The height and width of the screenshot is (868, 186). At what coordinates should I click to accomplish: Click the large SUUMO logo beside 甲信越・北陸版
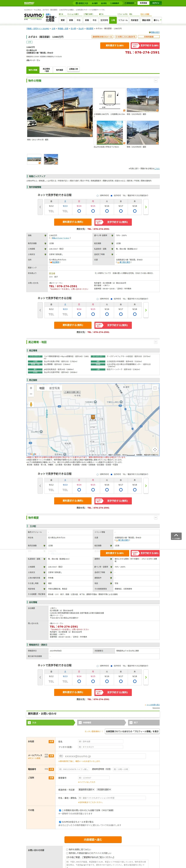(34, 16)
